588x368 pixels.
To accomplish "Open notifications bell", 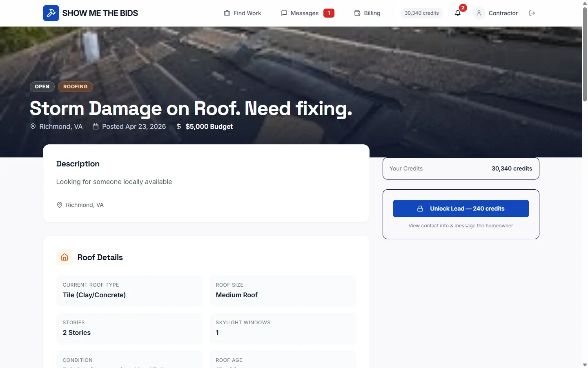I will pyautogui.click(x=458, y=13).
